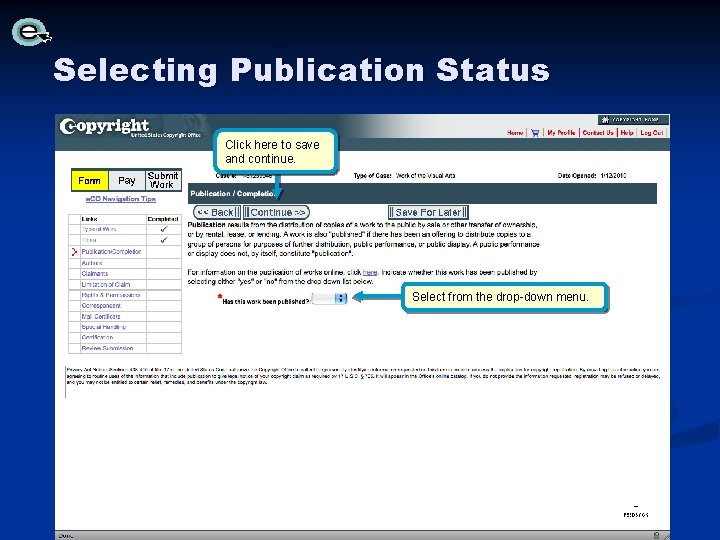This screenshot has width=720, height=540.
Task: Click the Back button
Action: 217,212
